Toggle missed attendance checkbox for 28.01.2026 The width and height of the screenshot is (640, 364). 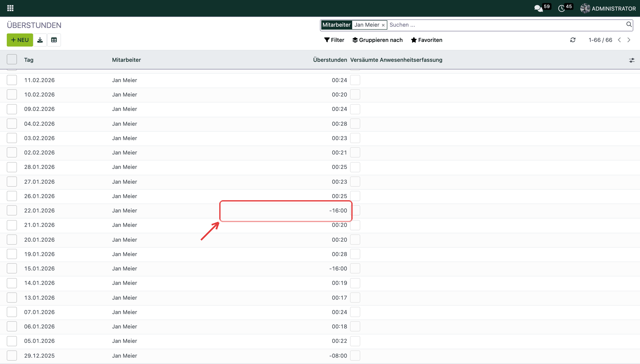(355, 167)
